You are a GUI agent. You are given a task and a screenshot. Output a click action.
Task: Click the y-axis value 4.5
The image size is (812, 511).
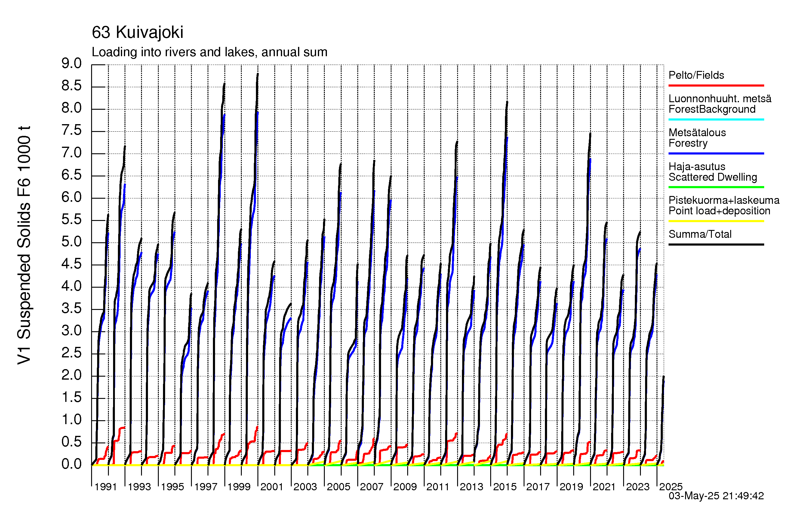[x=72, y=264]
